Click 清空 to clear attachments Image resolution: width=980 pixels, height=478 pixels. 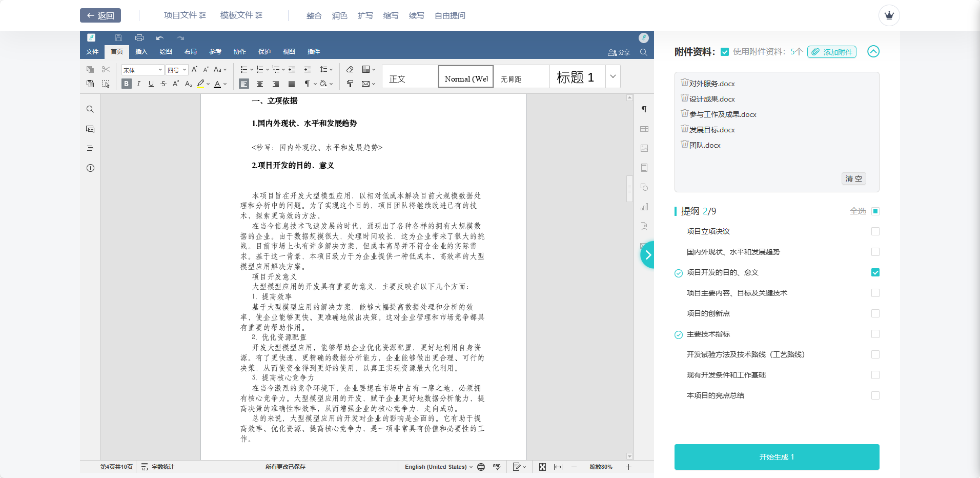click(853, 178)
